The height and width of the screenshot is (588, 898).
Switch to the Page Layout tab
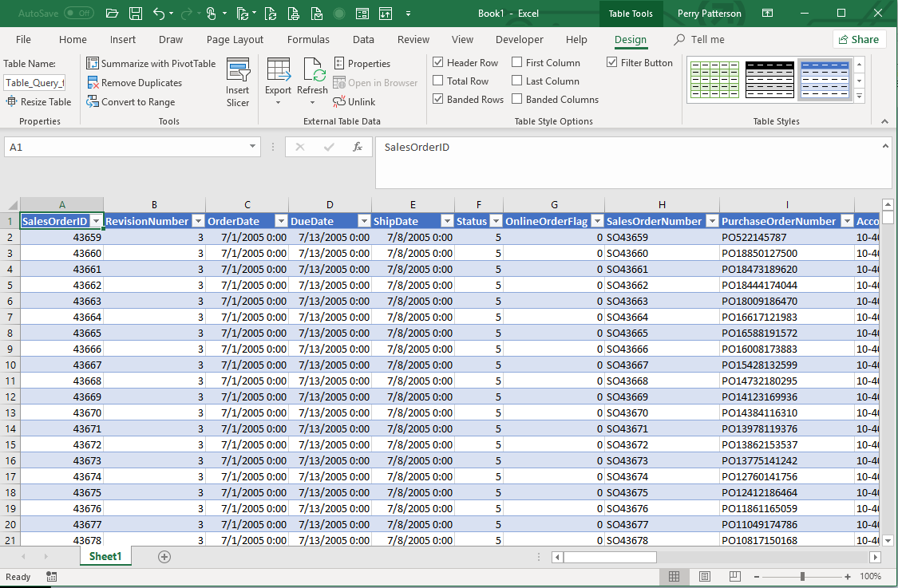coord(235,40)
